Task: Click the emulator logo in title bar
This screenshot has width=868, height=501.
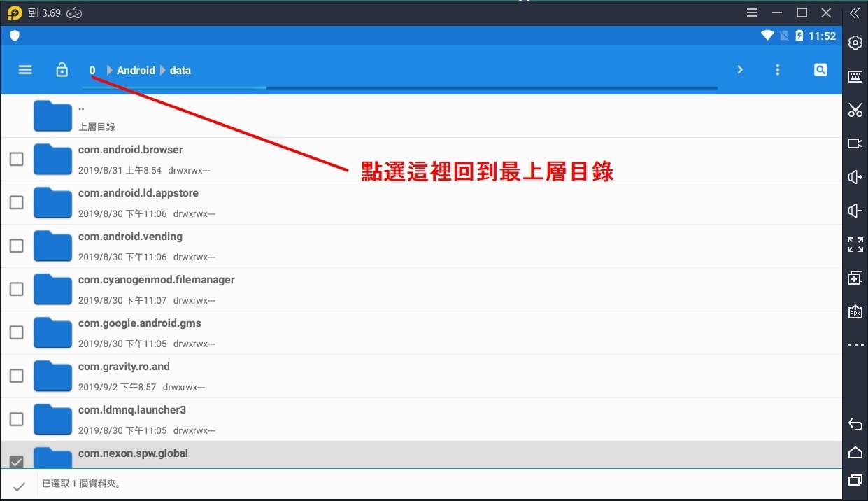Action: tap(15, 13)
